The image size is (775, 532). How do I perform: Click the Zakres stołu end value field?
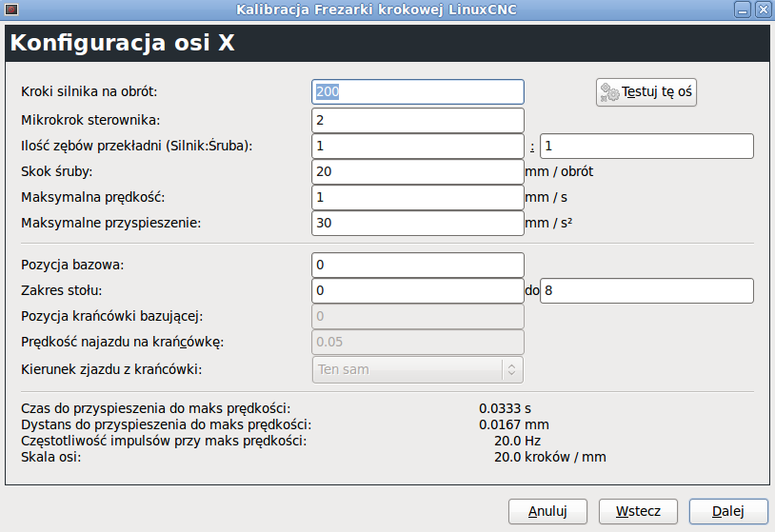(646, 290)
